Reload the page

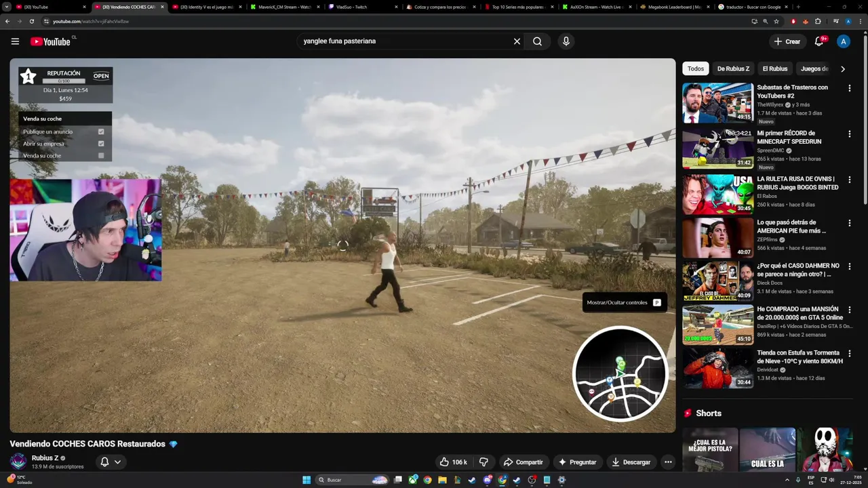pyautogui.click(x=31, y=21)
